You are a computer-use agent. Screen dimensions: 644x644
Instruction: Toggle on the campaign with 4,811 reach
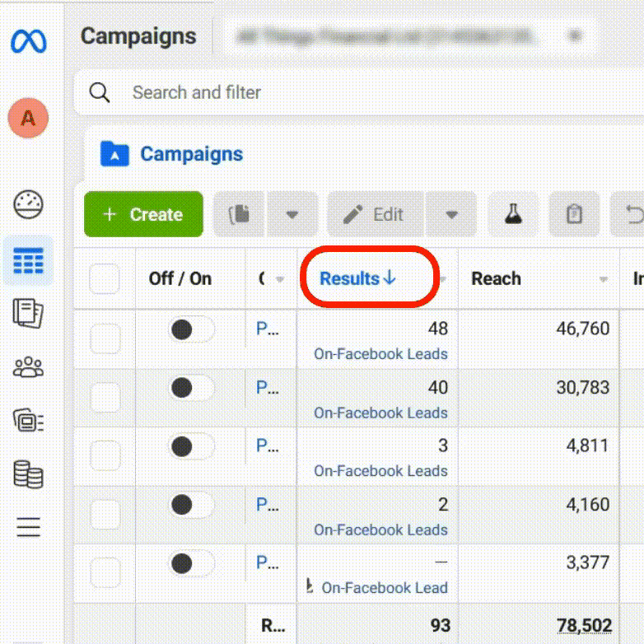[x=191, y=446]
